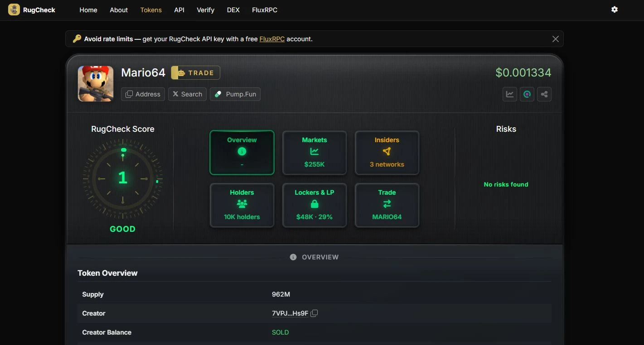
Task: Click the GOOD score label
Action: click(x=123, y=229)
